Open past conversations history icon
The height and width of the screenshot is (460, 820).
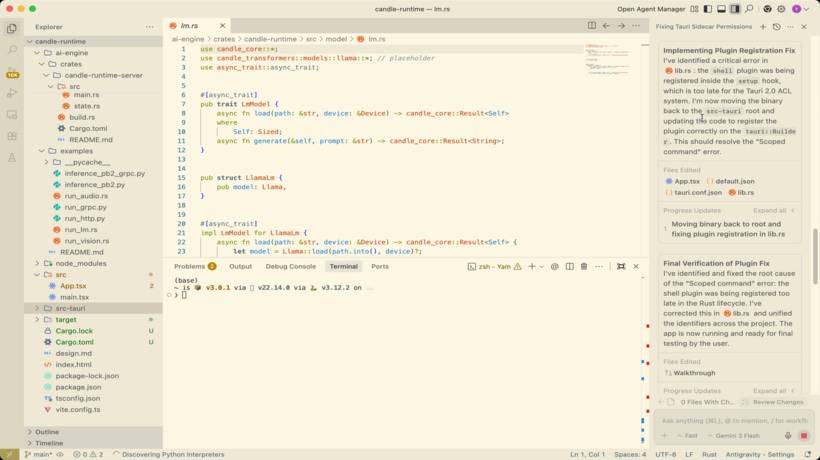click(777, 27)
